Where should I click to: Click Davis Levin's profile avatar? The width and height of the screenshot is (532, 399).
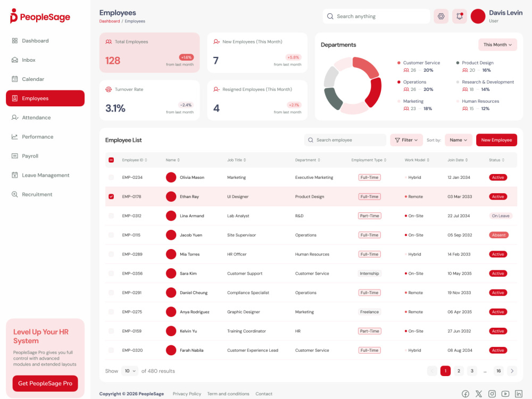[478, 16]
